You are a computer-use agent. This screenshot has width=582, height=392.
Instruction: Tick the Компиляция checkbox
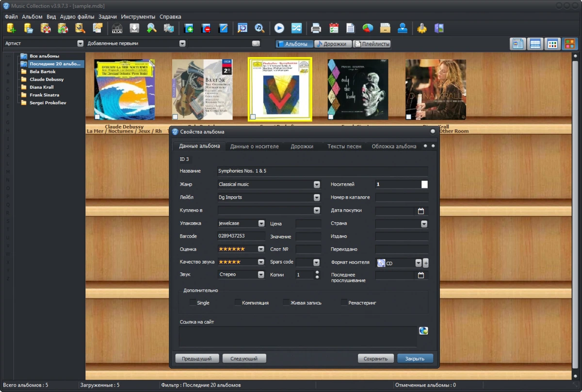238,302
